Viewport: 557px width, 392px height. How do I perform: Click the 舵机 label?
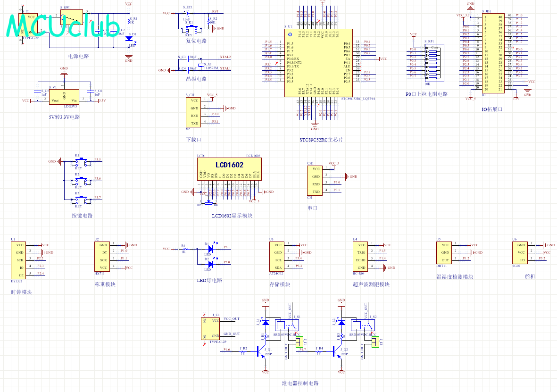tap(530, 276)
